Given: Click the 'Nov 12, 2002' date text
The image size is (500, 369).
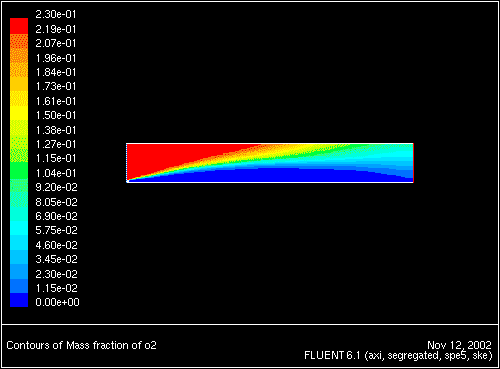Looking at the screenshot, I should tap(459, 345).
